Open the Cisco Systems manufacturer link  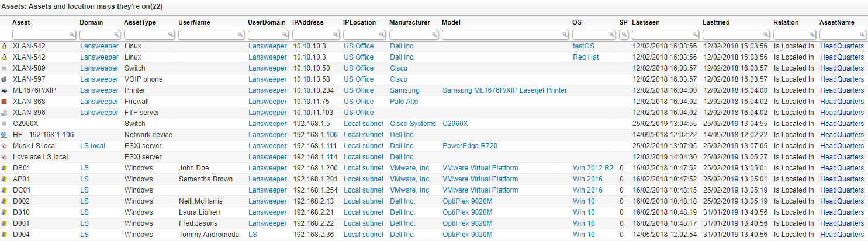click(413, 124)
